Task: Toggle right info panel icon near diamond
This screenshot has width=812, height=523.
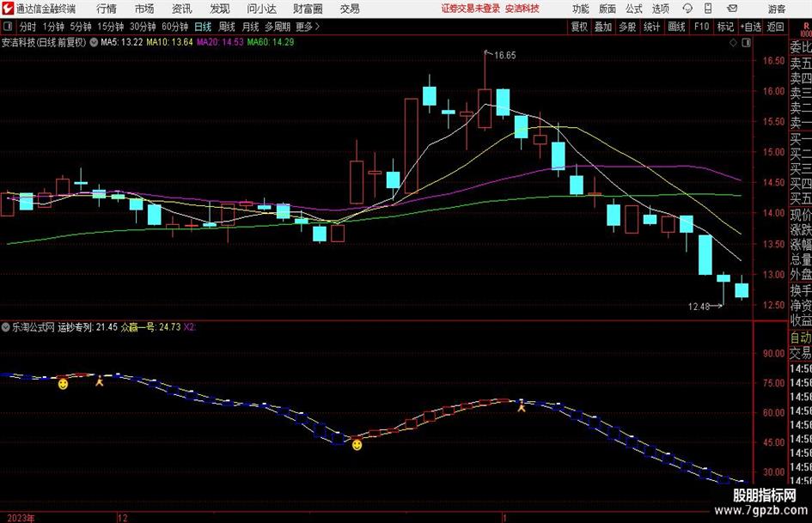Action: pyautogui.click(x=746, y=43)
